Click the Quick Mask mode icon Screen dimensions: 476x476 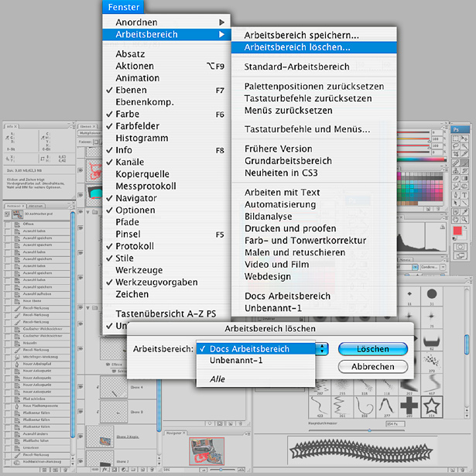click(461, 247)
